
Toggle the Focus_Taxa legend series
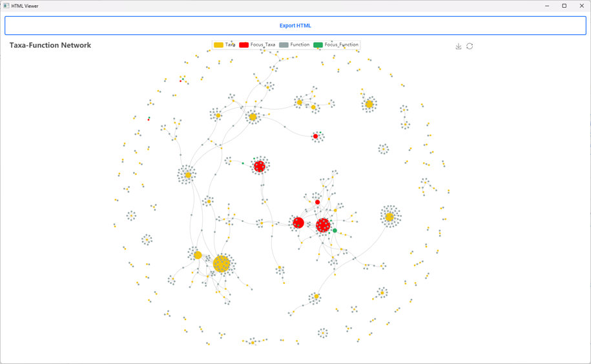tap(257, 45)
